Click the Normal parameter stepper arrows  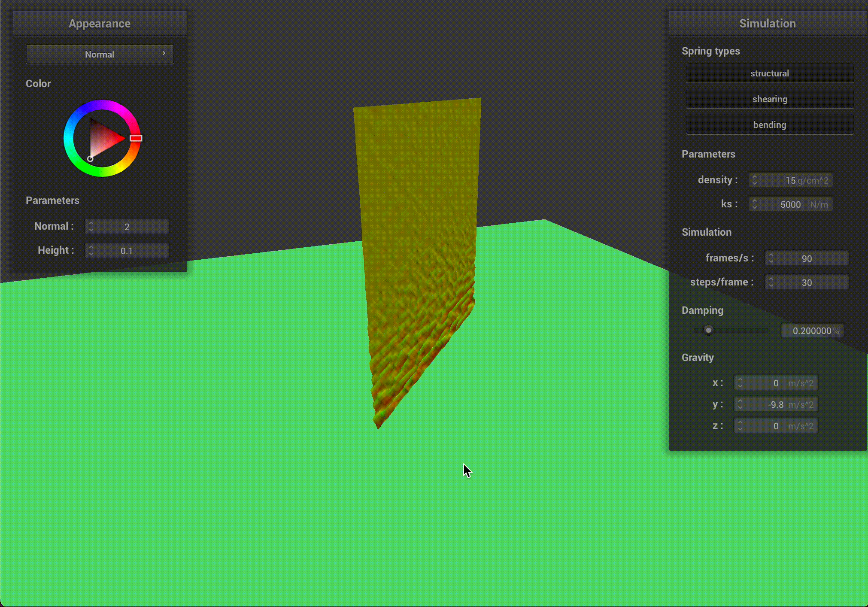[x=91, y=226]
